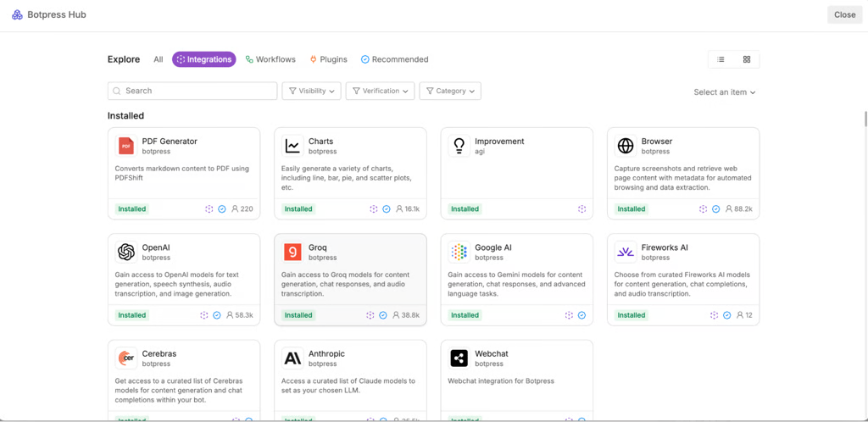868x422 pixels.
Task: Focus the Search input field
Action: (192, 91)
